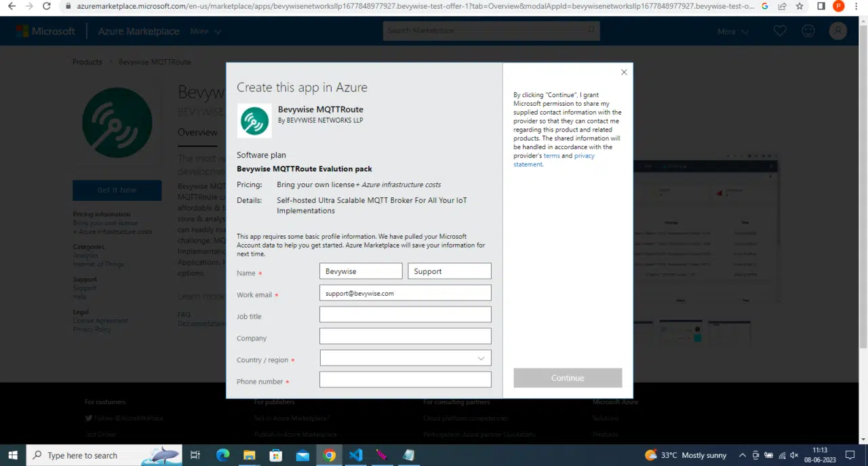Open the Country / region dropdown
This screenshot has width=868, height=466.
coord(406,358)
